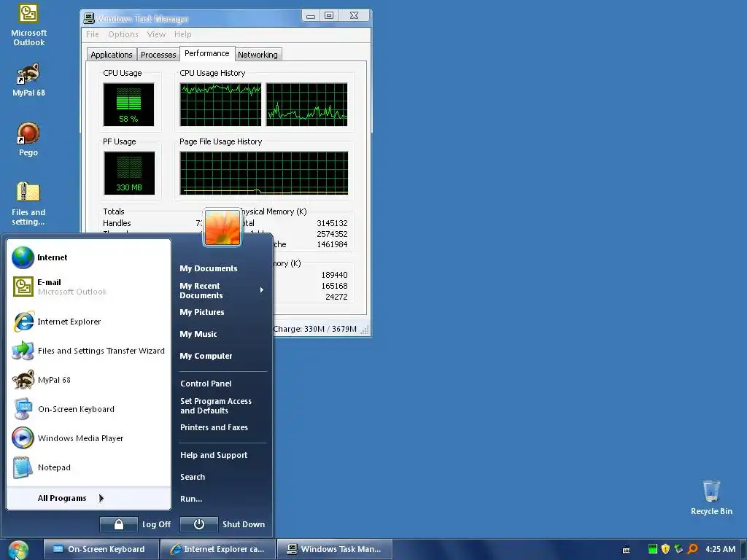Click the kernel memory value 189440
The width and height of the screenshot is (747, 560).
334,275
